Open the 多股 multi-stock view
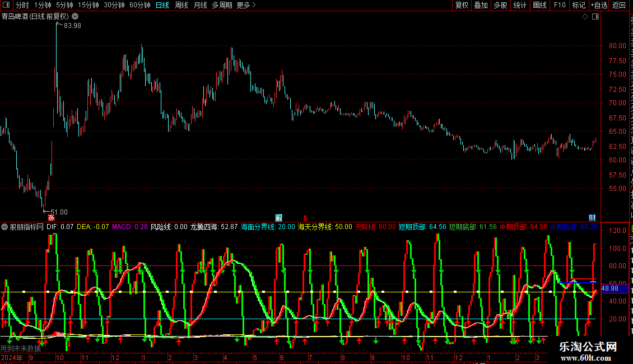 (500, 5)
